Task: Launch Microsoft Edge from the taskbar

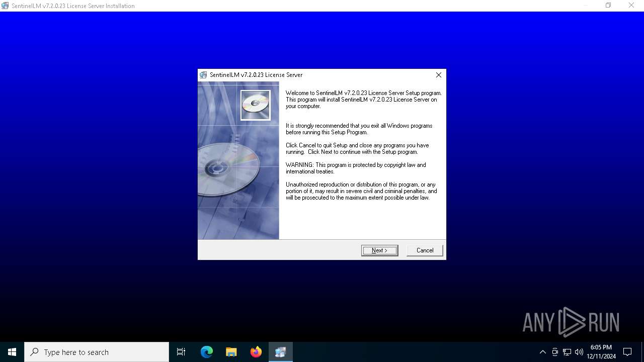Action: 207,352
